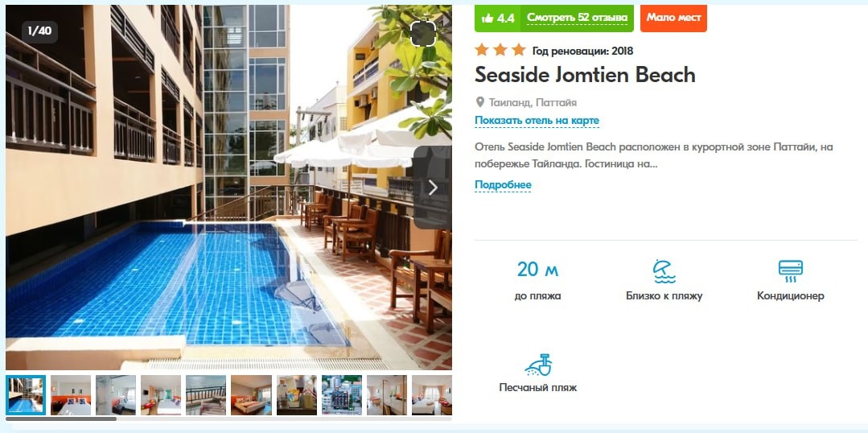This screenshot has width=868, height=433.
Task: Click the map pin icon near Таиланд, Паттайя
Action: coord(480,102)
